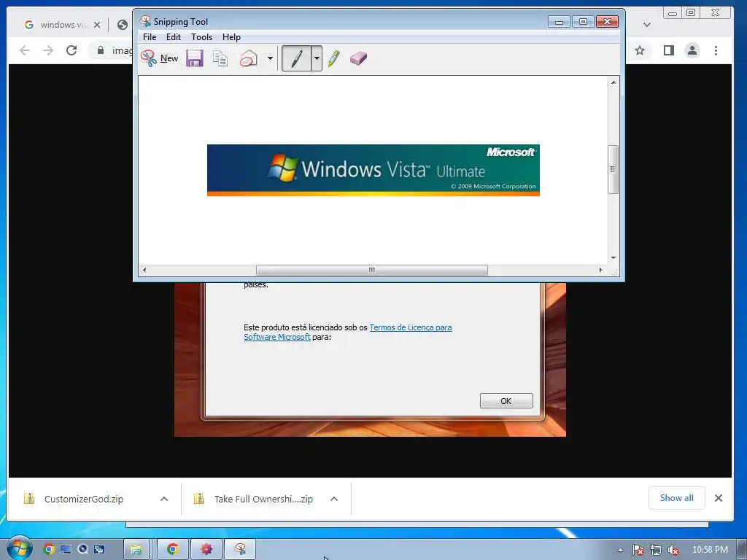Screen dimensions: 747x560
Task: Open the CustomizerGod.zip download
Action: pyautogui.click(x=83, y=499)
